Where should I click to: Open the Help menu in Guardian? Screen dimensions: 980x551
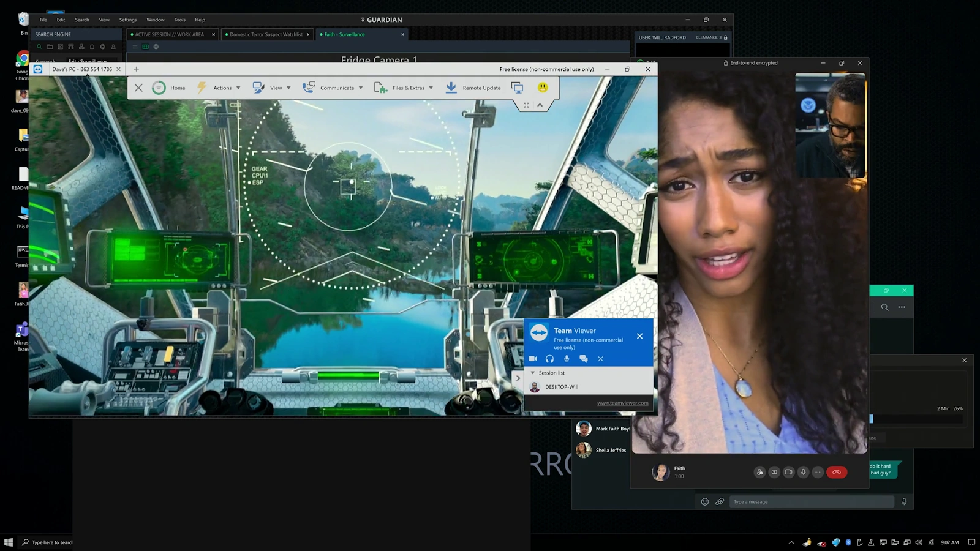point(200,20)
